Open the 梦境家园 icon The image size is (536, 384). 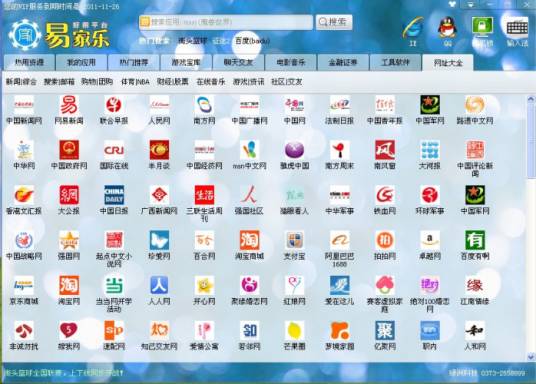point(340,331)
